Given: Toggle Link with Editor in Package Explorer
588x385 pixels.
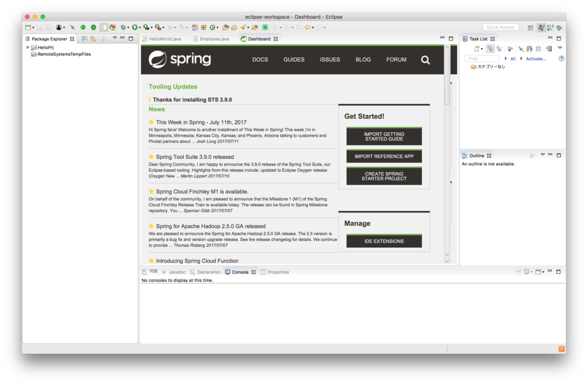Looking at the screenshot, I should pos(93,38).
